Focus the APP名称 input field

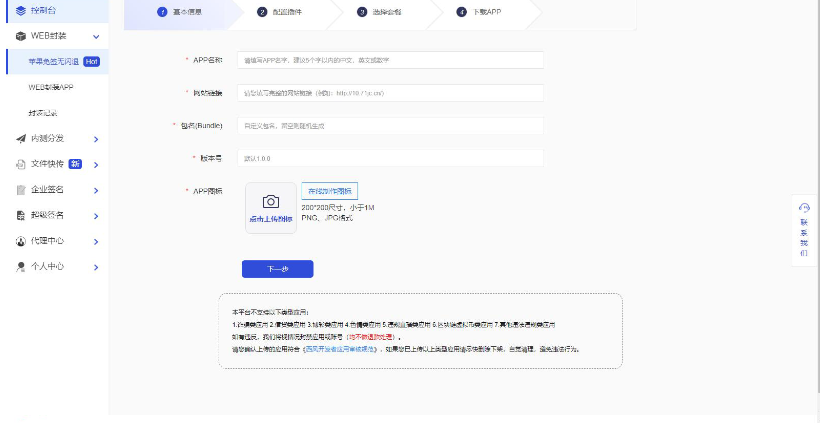pos(390,60)
